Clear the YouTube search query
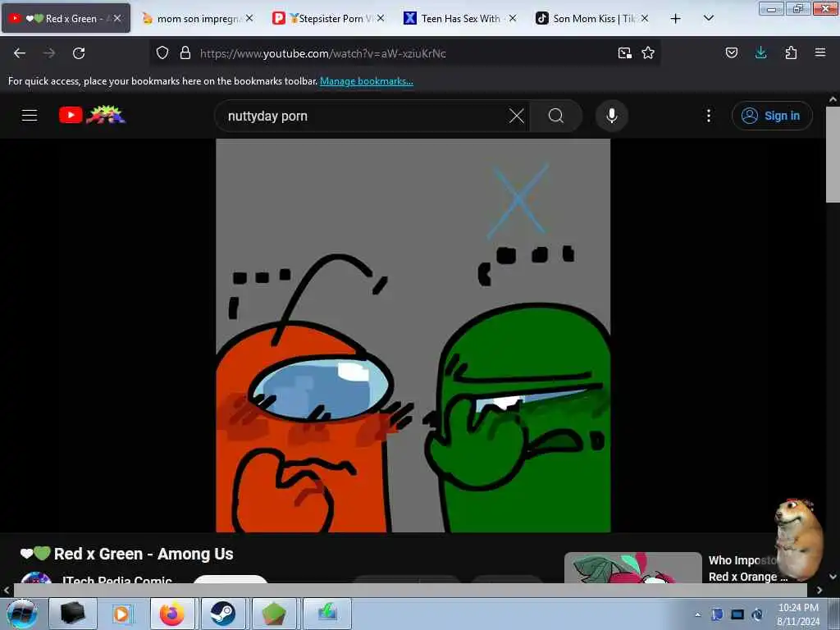 point(517,116)
